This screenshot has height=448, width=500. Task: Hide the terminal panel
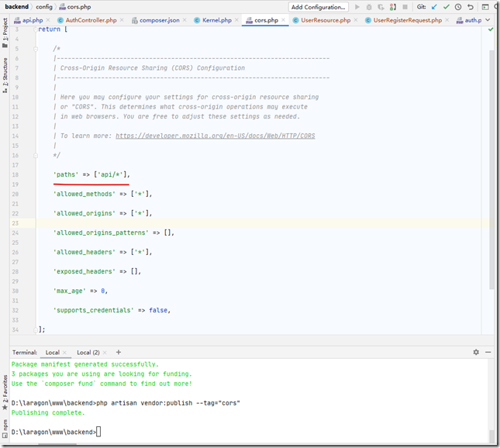pos(488,352)
